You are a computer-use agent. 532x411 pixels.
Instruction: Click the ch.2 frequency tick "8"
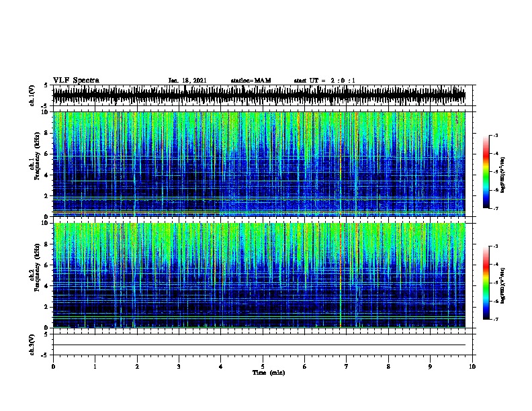coord(46,244)
